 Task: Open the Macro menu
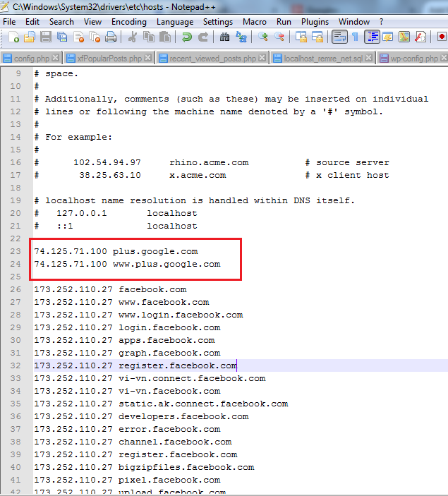point(255,22)
